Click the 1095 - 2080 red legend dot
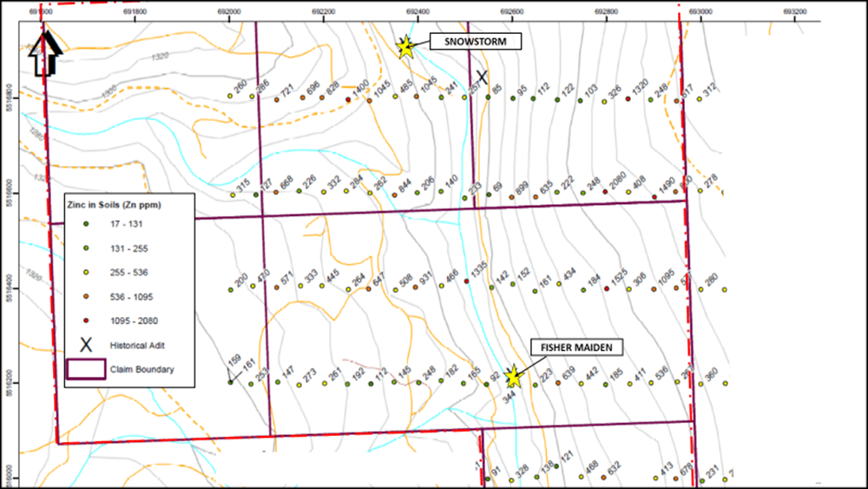 (85, 320)
